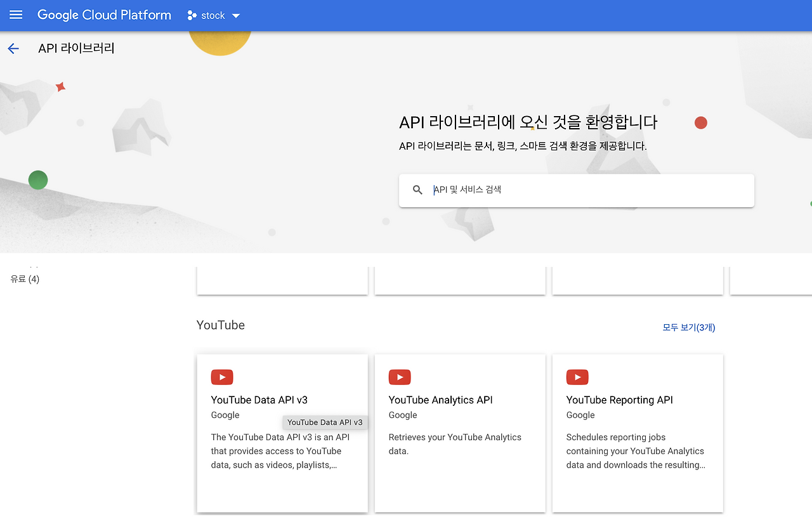Screen dimensions: 812x529
Task: View all 3 YouTube APIs link
Action: tap(689, 327)
